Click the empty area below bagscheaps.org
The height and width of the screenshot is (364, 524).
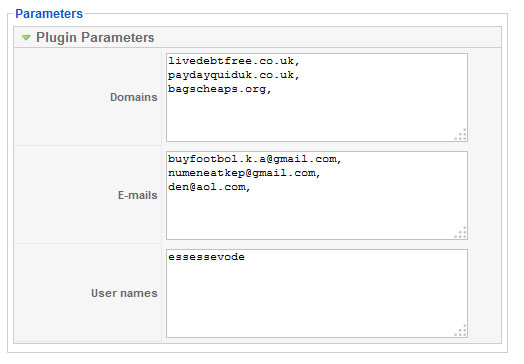tap(317, 117)
